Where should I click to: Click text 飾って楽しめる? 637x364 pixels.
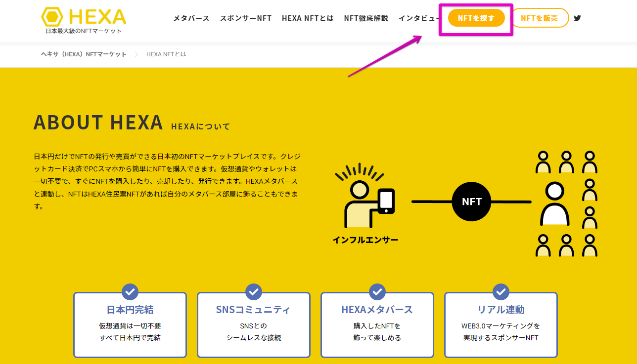click(x=377, y=338)
